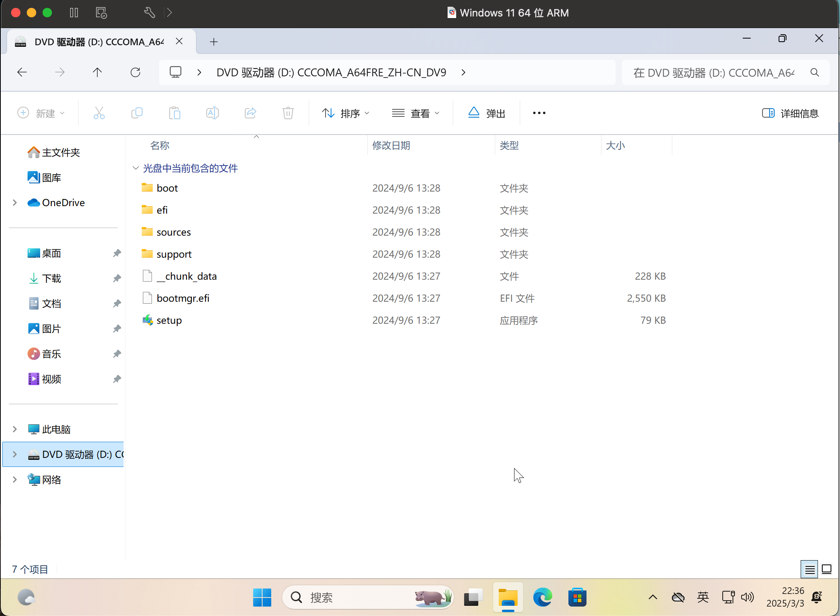Expand the This PC (此电脑) tree node
The width and height of the screenshot is (840, 616).
click(x=15, y=429)
